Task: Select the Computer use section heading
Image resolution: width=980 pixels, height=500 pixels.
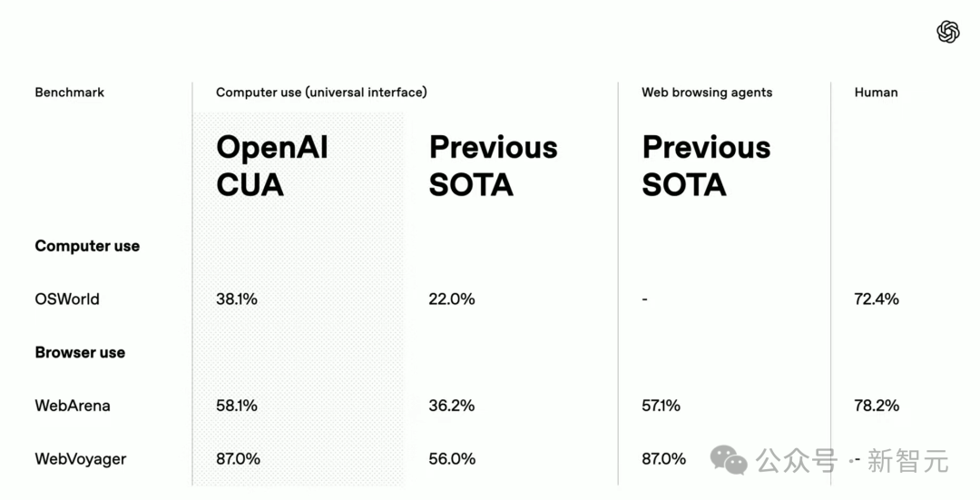Action: [87, 246]
